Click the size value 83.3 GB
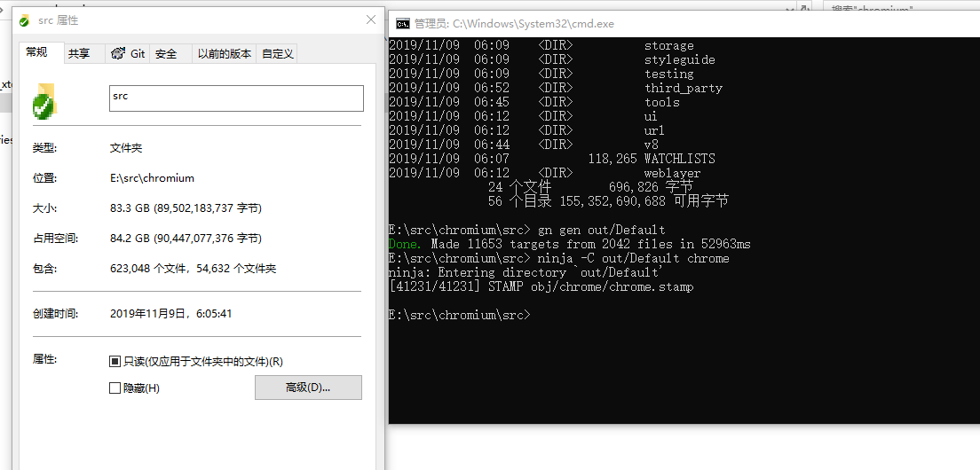Image resolution: width=980 pixels, height=470 pixels. click(x=186, y=208)
